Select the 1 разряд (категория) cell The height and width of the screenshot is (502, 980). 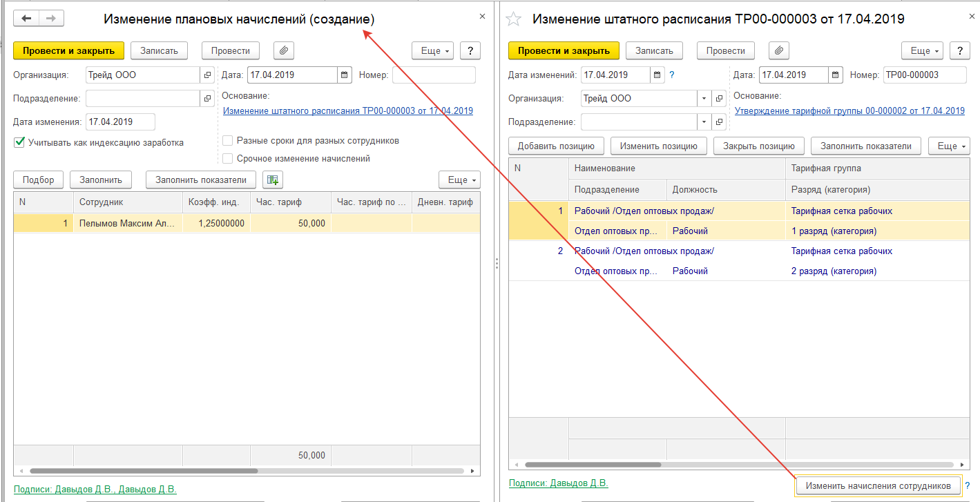point(877,231)
